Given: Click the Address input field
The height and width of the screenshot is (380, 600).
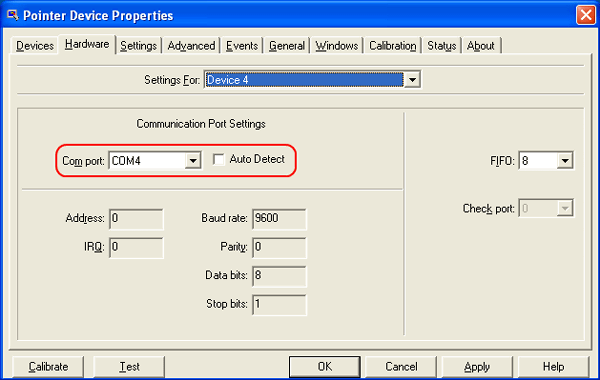Looking at the screenshot, I should point(136,219).
